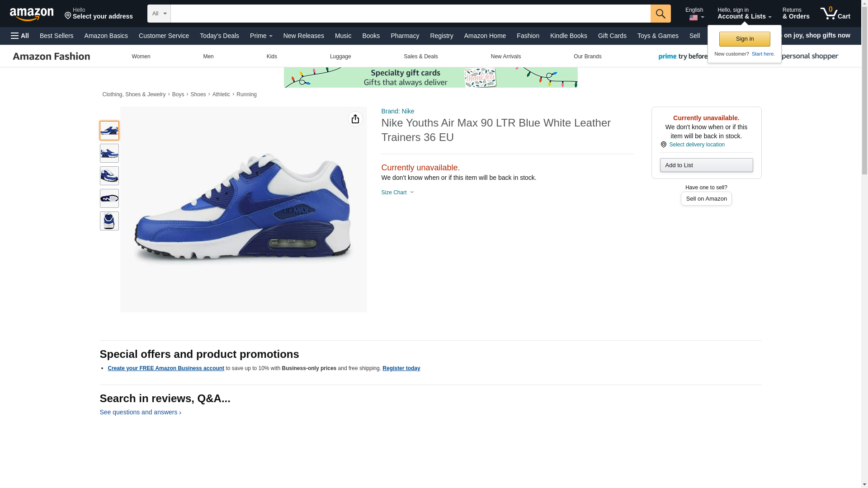This screenshot has width=868, height=488.
Task: Open the Sales & Deals fashion tab
Action: coord(420,56)
